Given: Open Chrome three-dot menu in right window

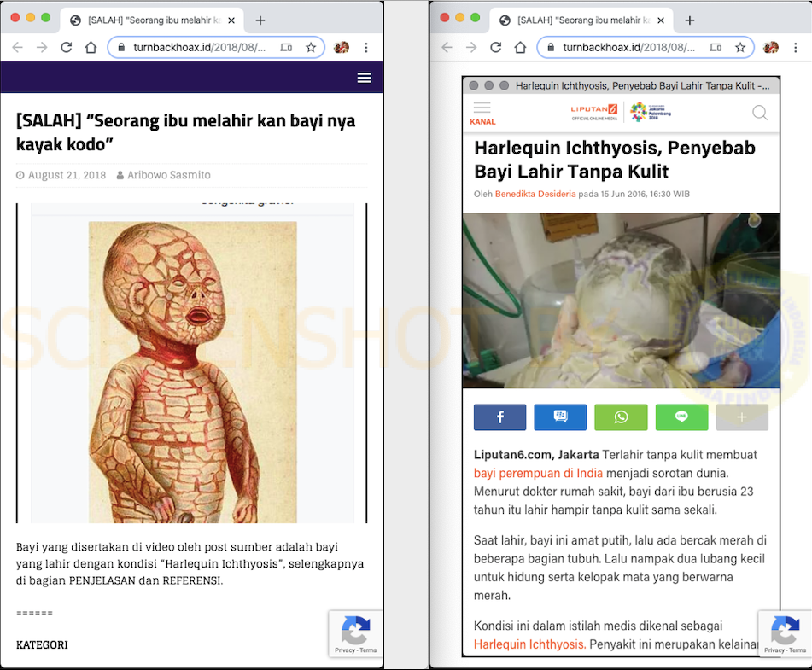Looking at the screenshot, I should (x=796, y=48).
